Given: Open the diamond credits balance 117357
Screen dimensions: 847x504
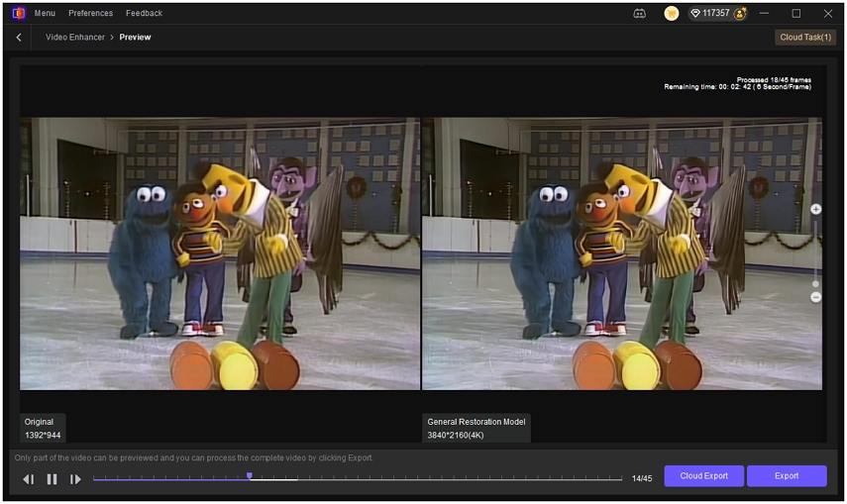Looking at the screenshot, I should point(709,13).
